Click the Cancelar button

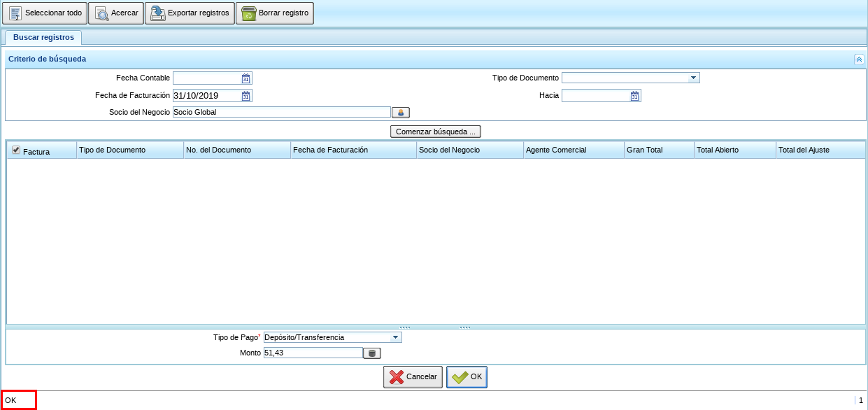[413, 377]
